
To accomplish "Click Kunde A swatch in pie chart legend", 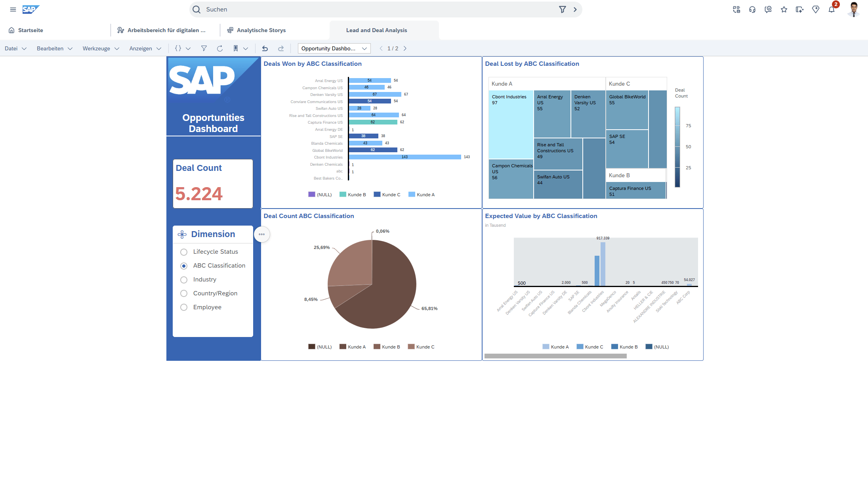I will (x=343, y=347).
